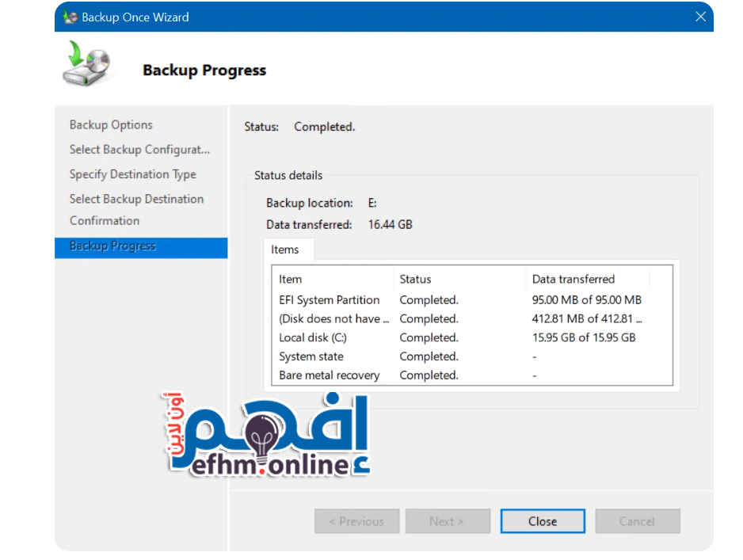
Task: Go to the Select Backup Configuration step
Action: click(139, 150)
